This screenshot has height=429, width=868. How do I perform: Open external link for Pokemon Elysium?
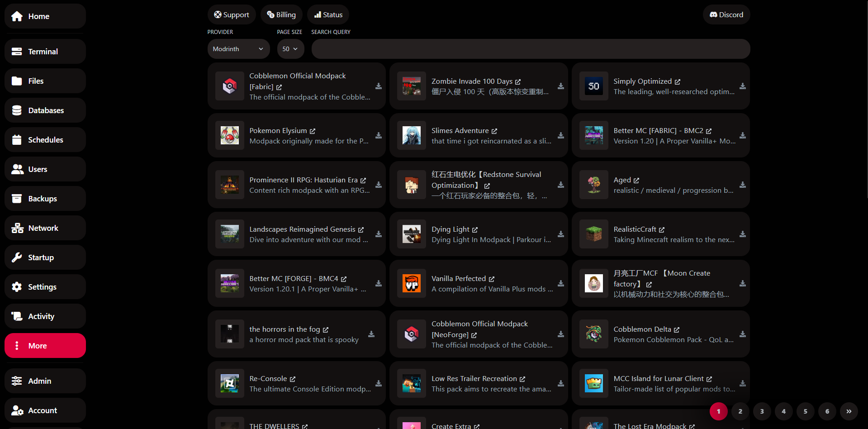313,131
